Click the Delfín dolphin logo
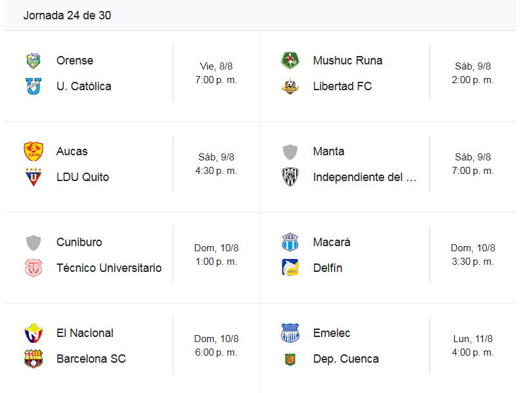532x393 pixels. coord(290,268)
